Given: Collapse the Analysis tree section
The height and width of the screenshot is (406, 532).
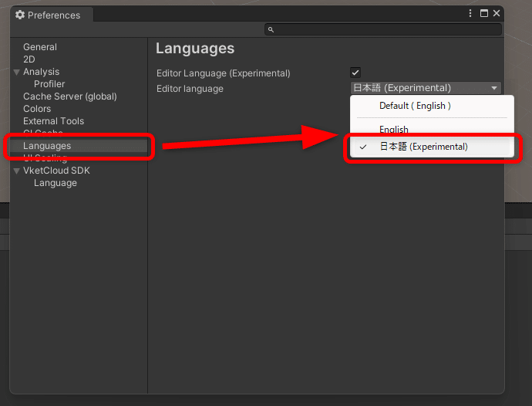Looking at the screenshot, I should pos(17,72).
